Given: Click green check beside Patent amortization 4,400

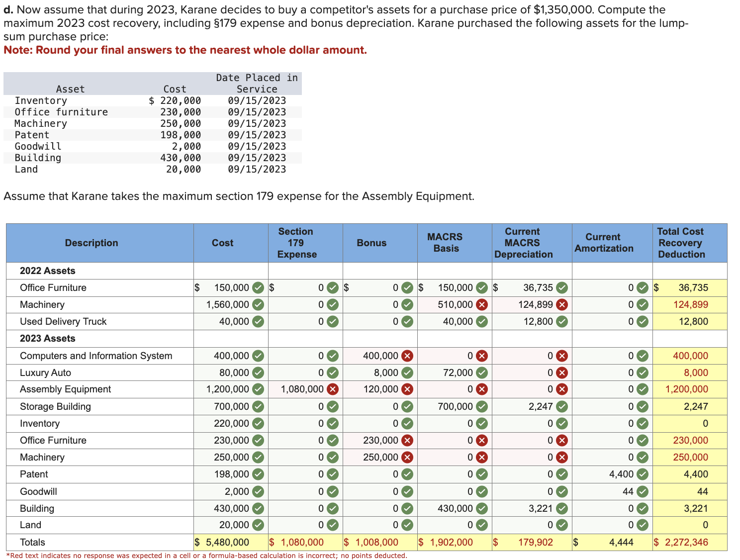Looking at the screenshot, I should pyautogui.click(x=643, y=474).
